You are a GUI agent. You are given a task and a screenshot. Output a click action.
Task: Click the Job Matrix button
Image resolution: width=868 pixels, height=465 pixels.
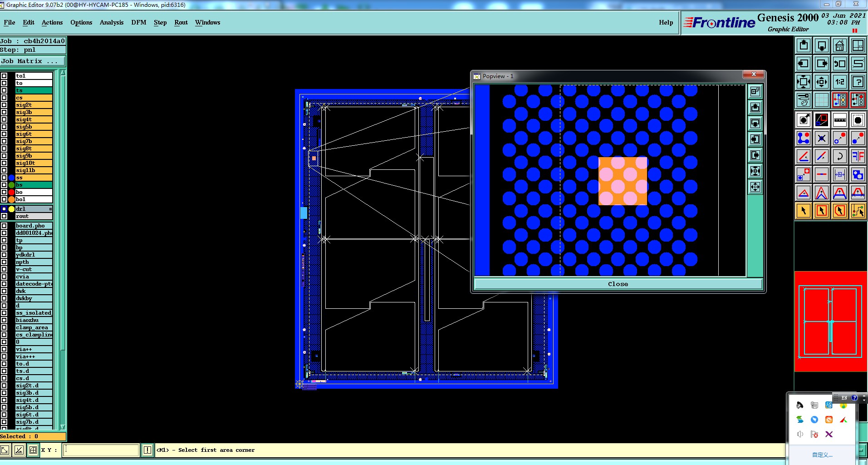click(33, 61)
